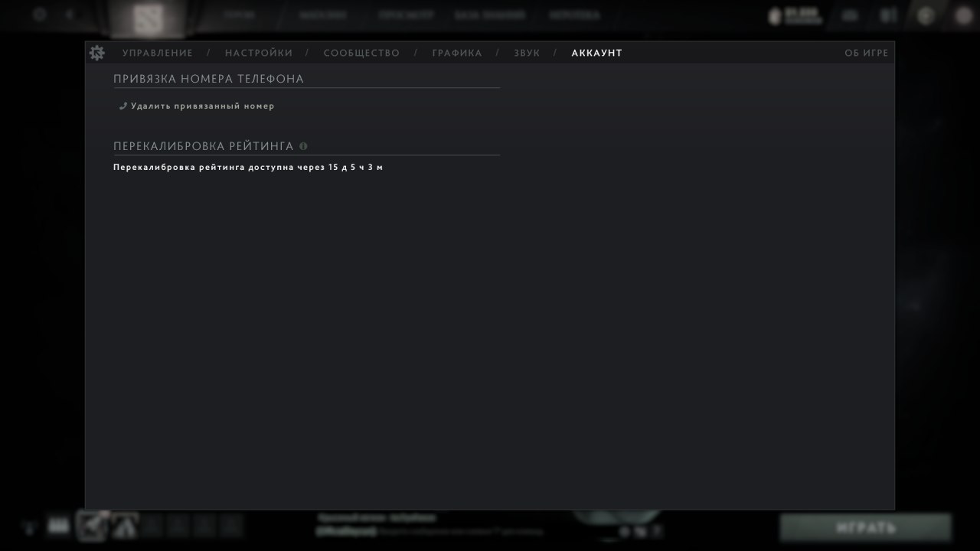Select the active Аккаунт tab
Viewport: 980px width, 551px height.
point(597,53)
